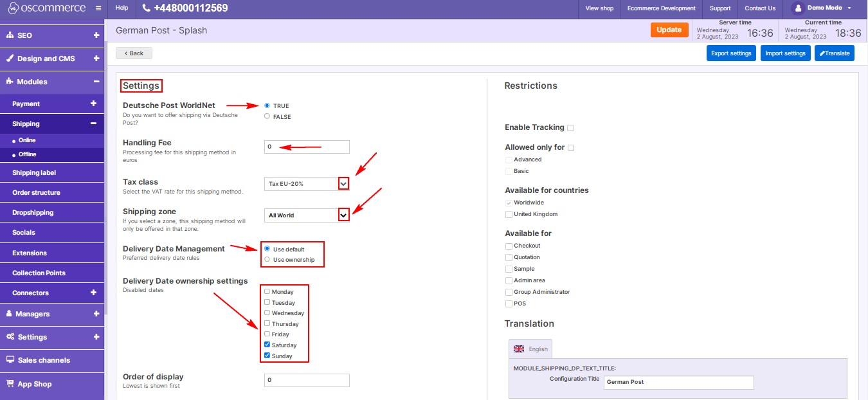The image size is (868, 400).
Task: Check the Wednesday checkbox
Action: click(x=267, y=313)
